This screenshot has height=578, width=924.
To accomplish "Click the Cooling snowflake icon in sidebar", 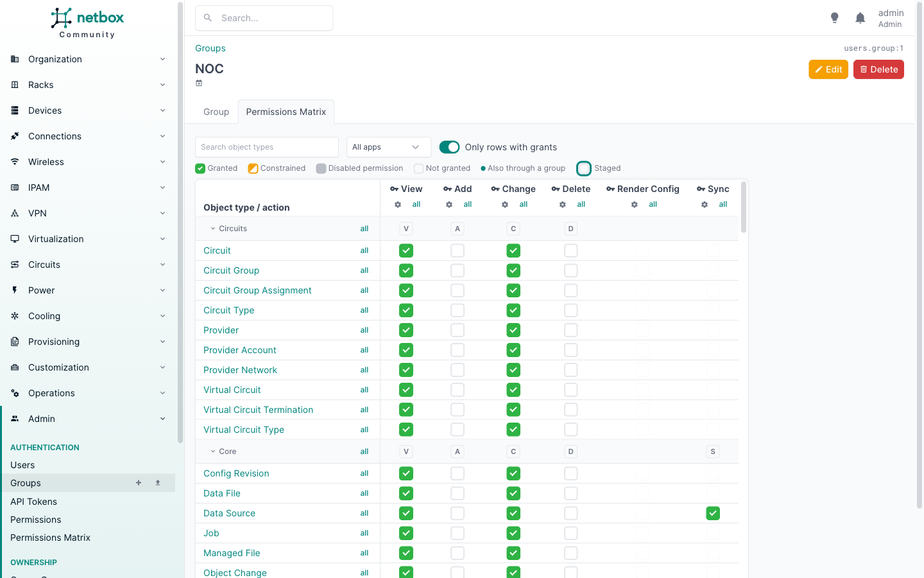I will [x=15, y=316].
